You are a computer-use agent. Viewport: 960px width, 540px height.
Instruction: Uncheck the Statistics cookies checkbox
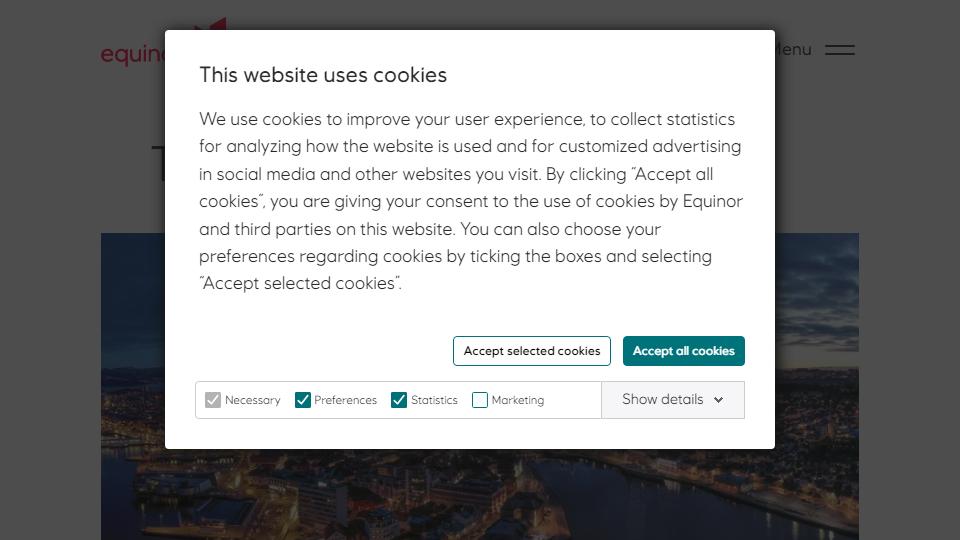[x=399, y=400]
